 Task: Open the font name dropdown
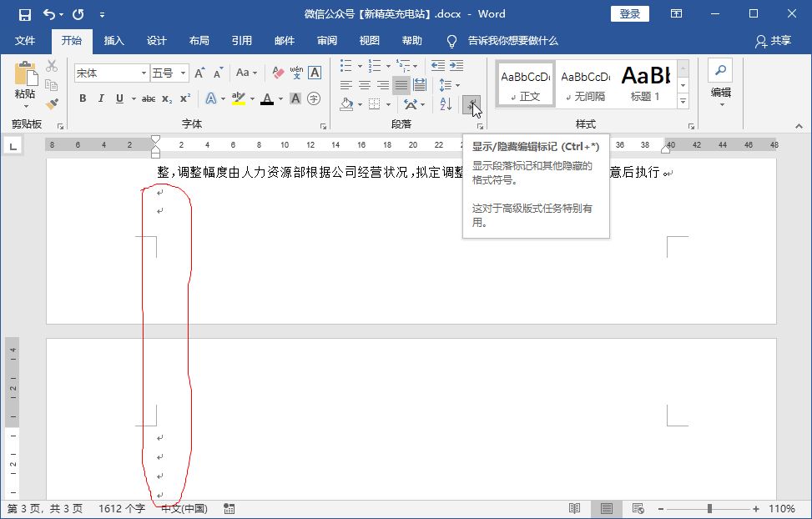[x=145, y=73]
